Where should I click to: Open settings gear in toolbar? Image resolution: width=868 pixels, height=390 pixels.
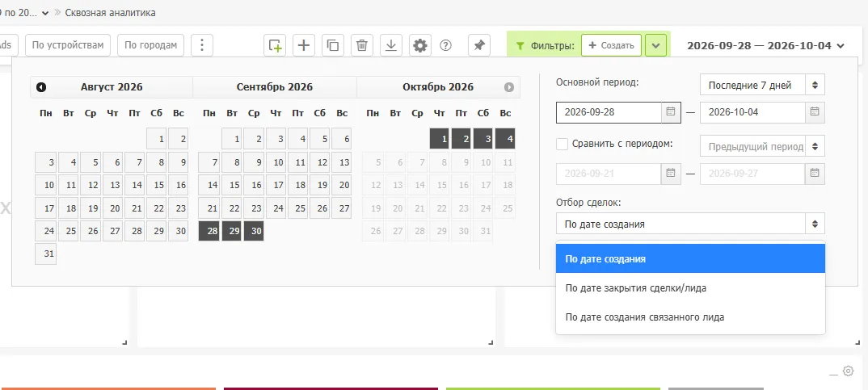click(x=421, y=45)
